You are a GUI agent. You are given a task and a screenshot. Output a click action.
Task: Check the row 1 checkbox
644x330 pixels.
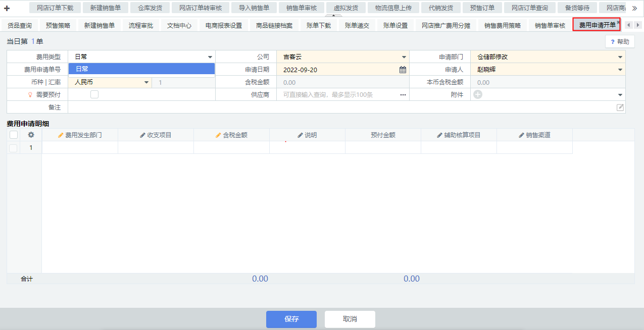click(x=13, y=148)
